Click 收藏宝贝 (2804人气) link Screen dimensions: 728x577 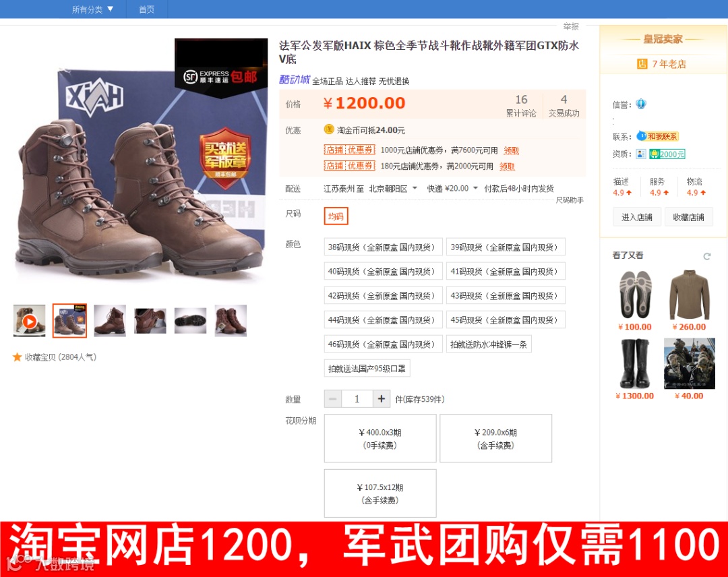pyautogui.click(x=61, y=357)
